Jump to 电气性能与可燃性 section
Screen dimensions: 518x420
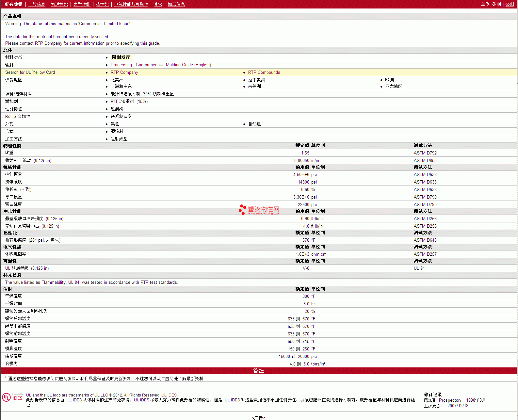tap(131, 4)
